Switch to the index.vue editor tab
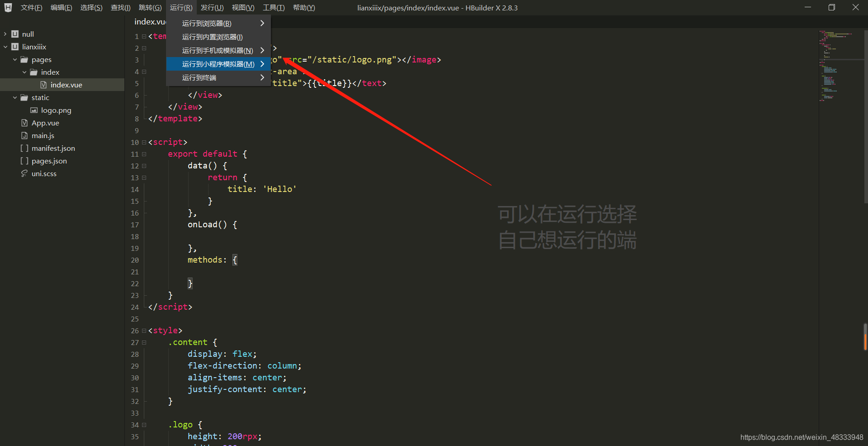The image size is (868, 446). 150,22
